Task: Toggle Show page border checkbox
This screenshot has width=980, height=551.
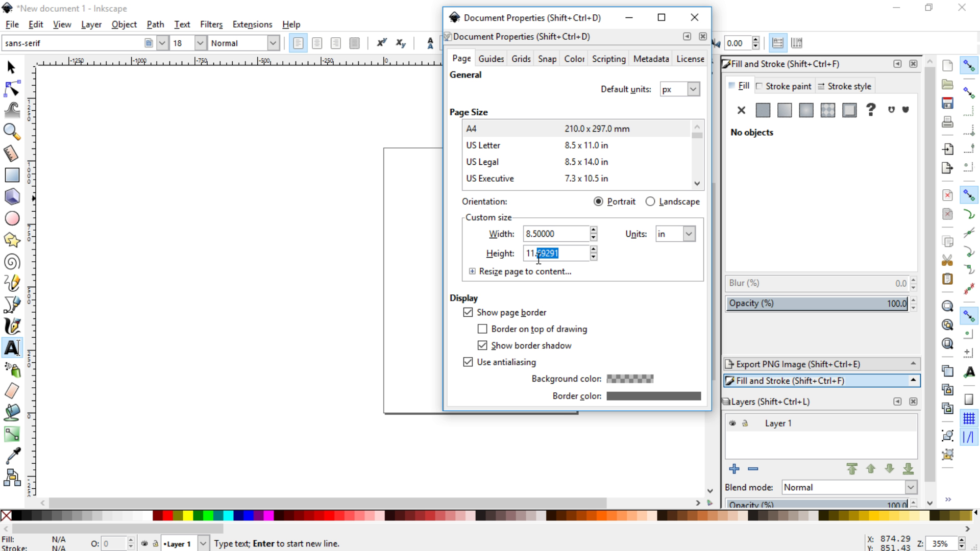Action: (468, 312)
